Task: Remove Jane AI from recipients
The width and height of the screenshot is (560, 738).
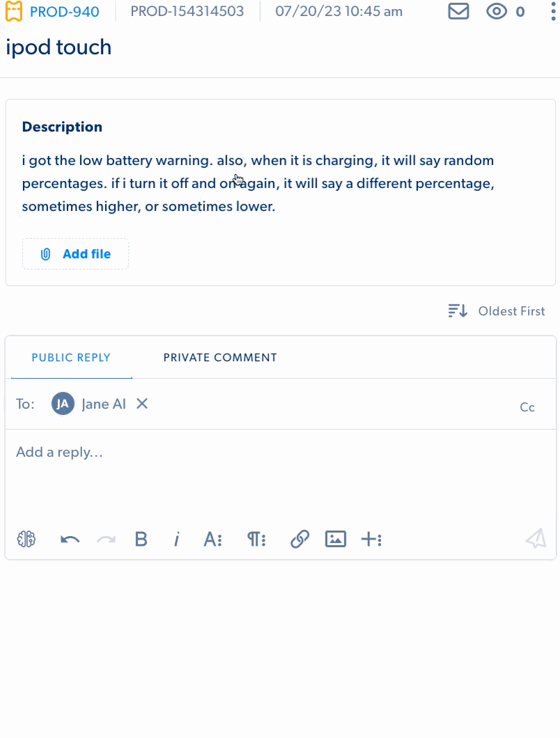Action: tap(142, 404)
